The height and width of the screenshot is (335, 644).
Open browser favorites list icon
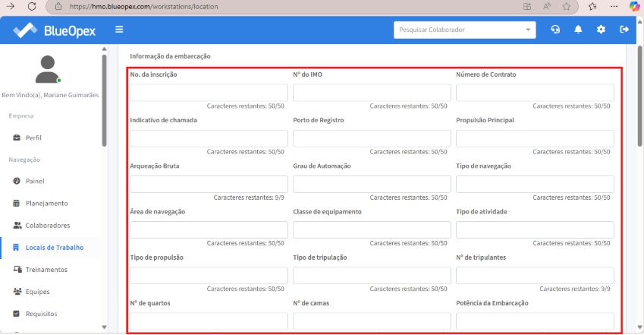pyautogui.click(x=592, y=7)
